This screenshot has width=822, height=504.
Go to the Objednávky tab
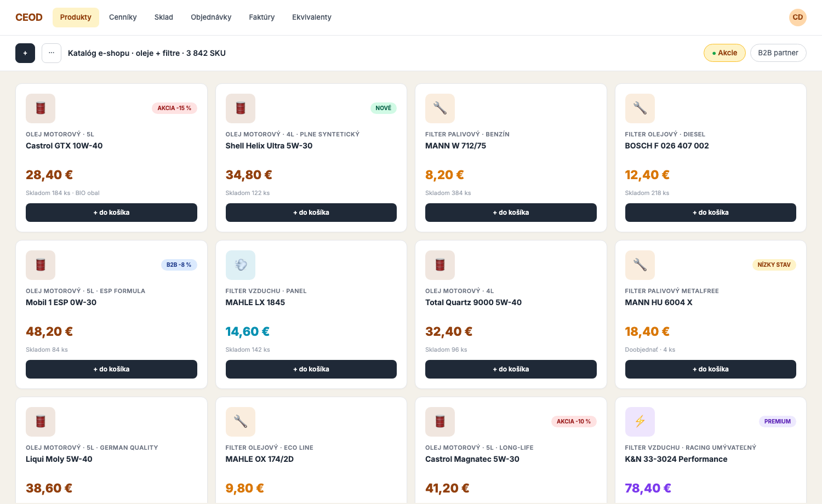(211, 18)
